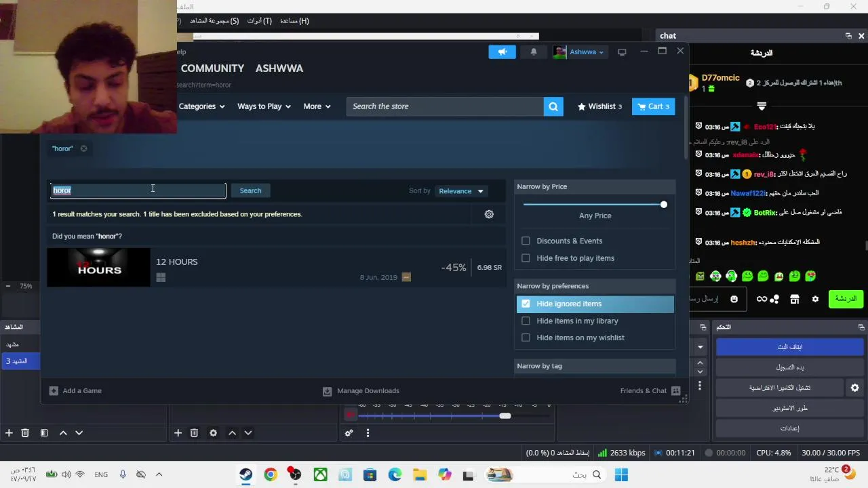
Task: Open Steam notifications bell
Action: [x=534, y=52]
